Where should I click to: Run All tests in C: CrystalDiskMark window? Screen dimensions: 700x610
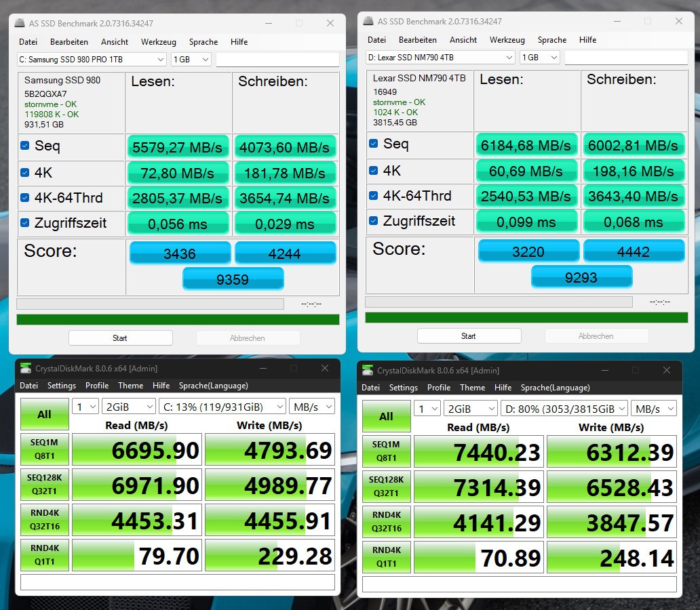coord(45,414)
